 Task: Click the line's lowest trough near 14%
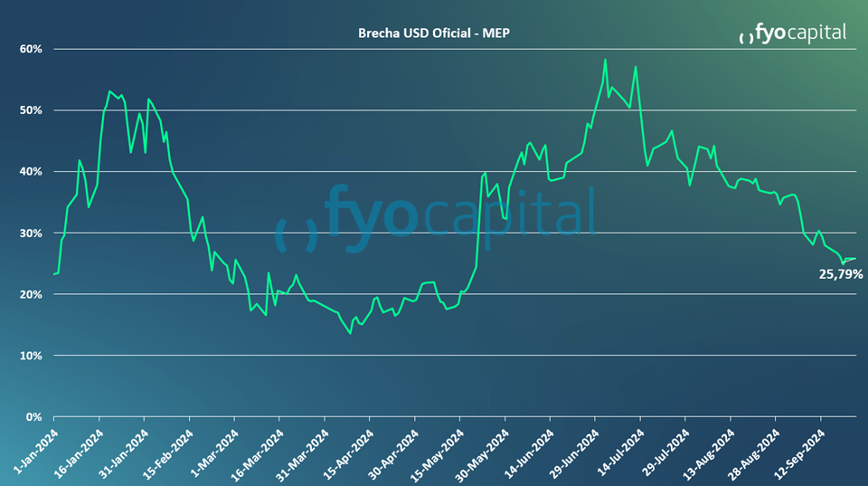click(350, 333)
